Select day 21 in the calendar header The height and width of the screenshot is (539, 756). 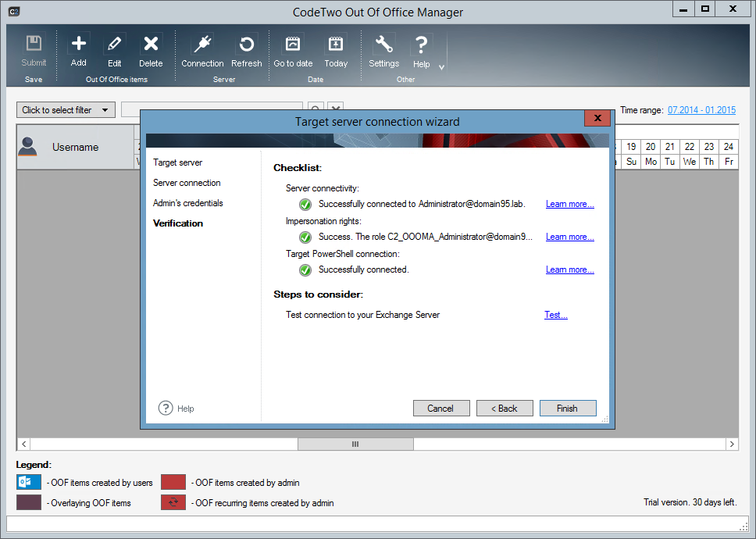click(669, 147)
